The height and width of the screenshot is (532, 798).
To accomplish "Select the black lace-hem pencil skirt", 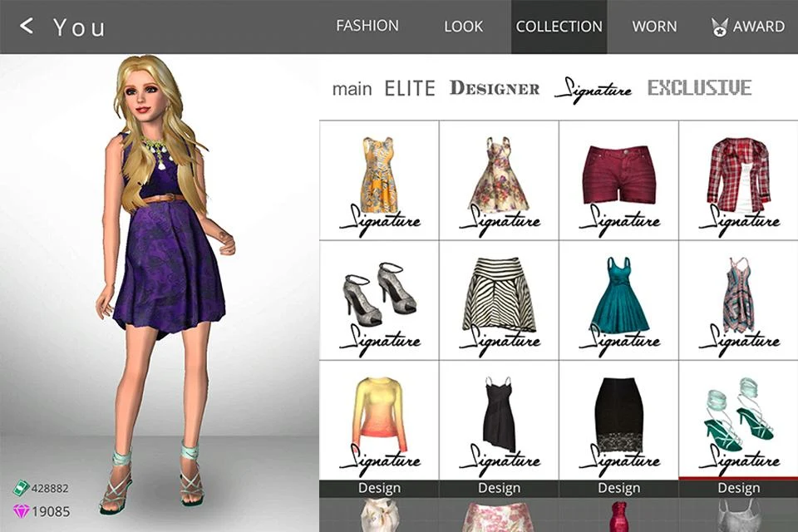I will (x=618, y=420).
